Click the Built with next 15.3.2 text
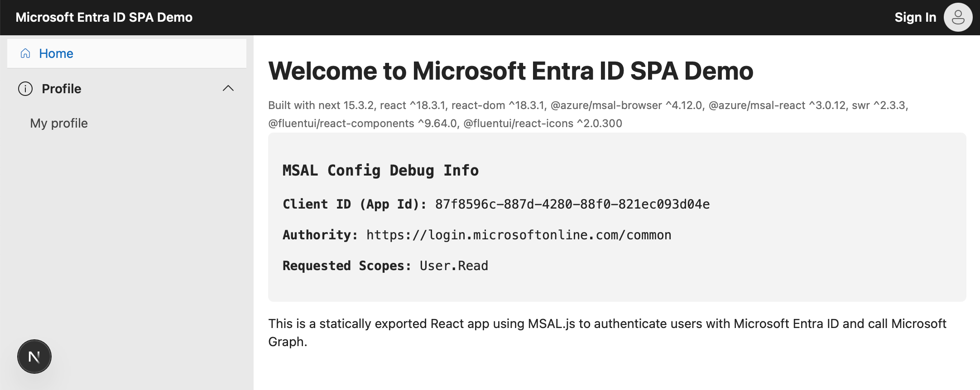 click(588, 114)
